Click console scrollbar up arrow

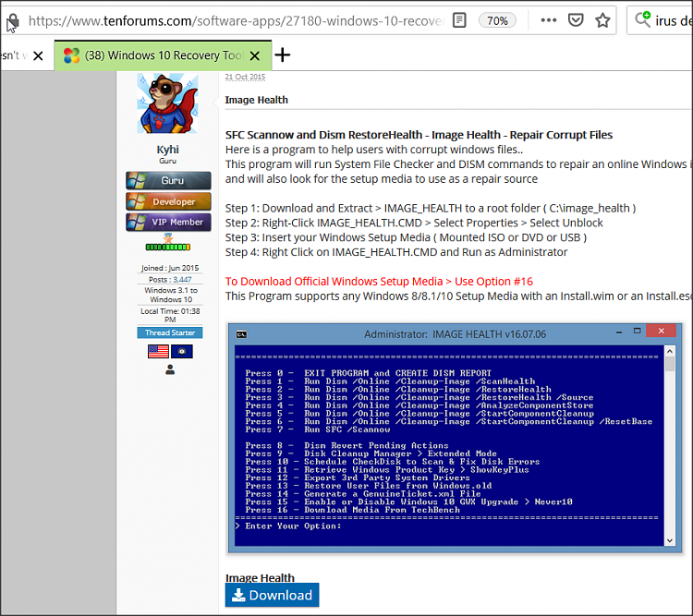tap(670, 352)
